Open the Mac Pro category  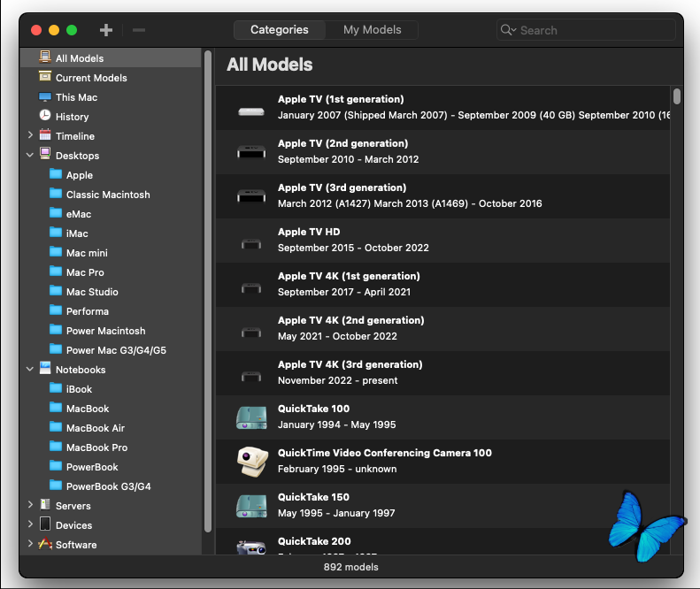tap(111, 272)
